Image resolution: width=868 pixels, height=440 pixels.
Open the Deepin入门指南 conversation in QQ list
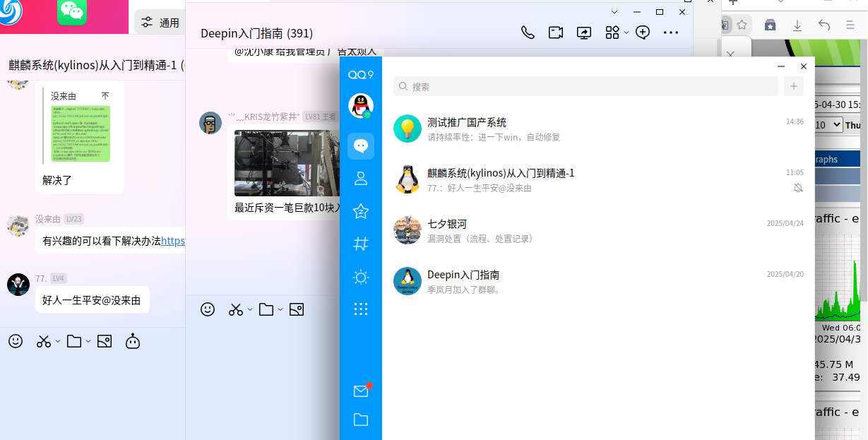coord(598,281)
